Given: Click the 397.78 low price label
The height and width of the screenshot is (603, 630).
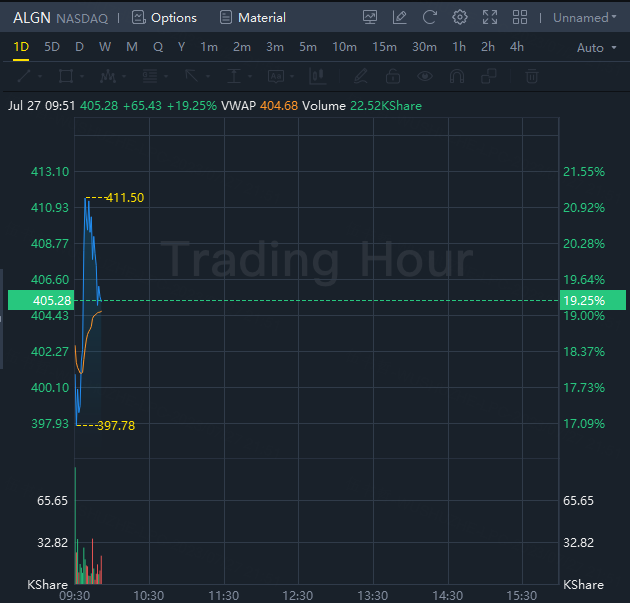Looking at the screenshot, I should point(116,425).
